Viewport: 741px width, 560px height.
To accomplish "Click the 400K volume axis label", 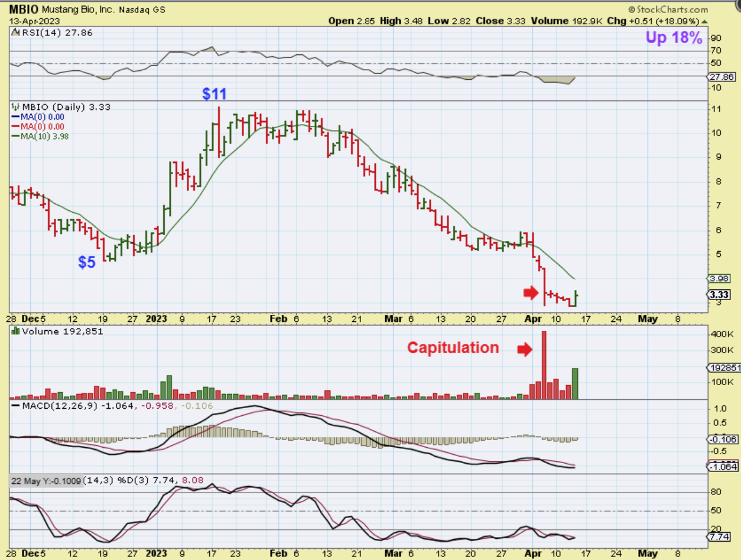I will click(721, 334).
